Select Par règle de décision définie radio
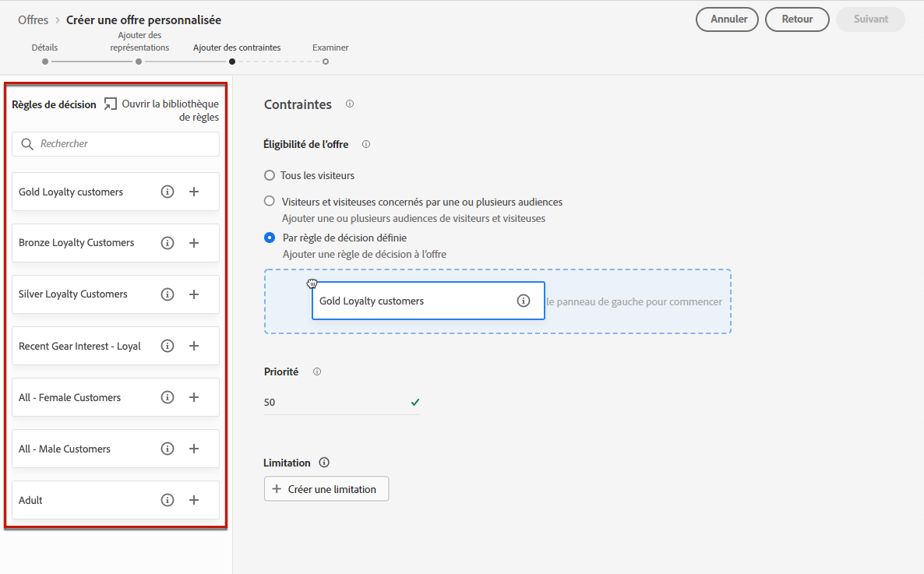This screenshot has width=924, height=574. coord(270,238)
